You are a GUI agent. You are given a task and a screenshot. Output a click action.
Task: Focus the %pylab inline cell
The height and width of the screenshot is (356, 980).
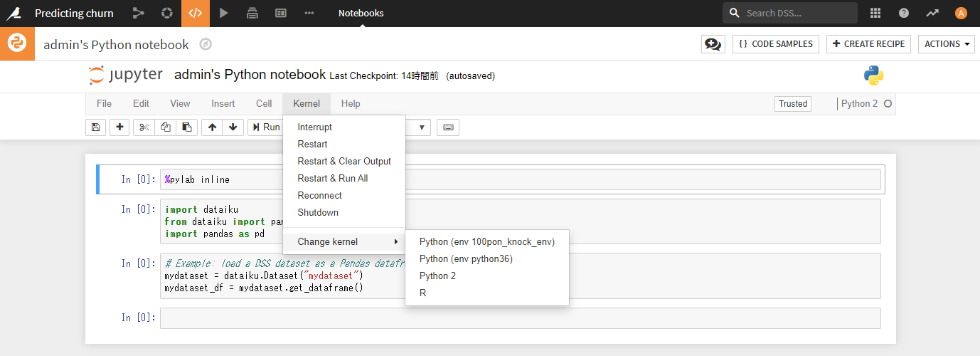point(522,179)
